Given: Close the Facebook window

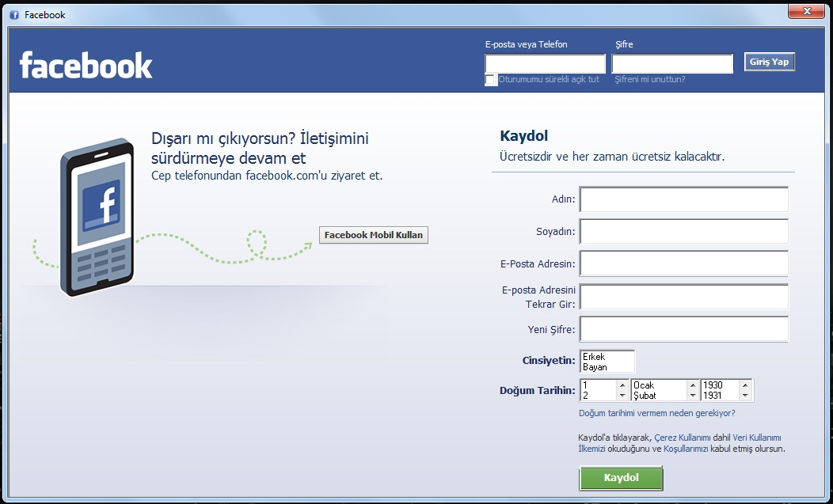Looking at the screenshot, I should click(806, 10).
